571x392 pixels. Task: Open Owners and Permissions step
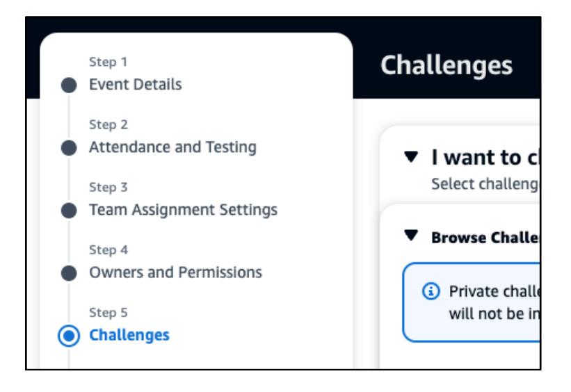(175, 272)
